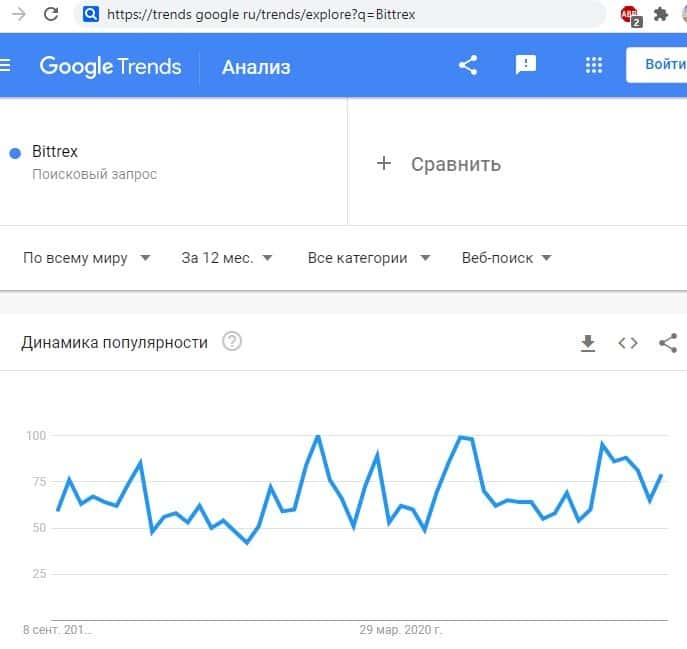687x649 pixels.
Task: Reload the page
Action: pos(51,14)
